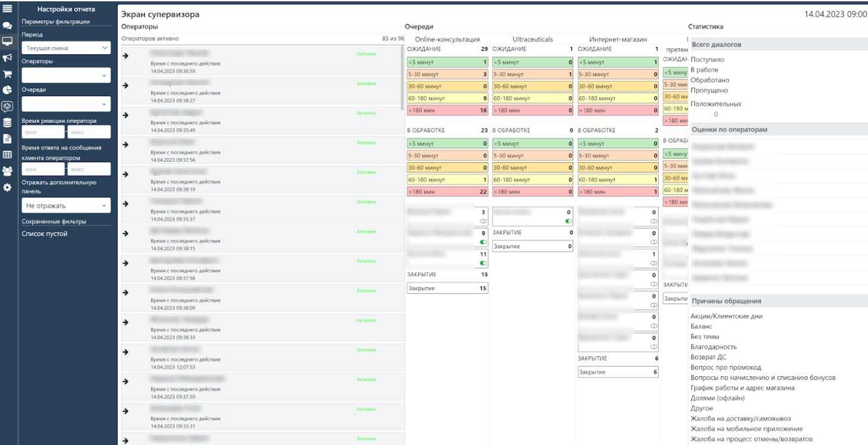
Task: Open the chat dialogs icon in the sidebar
Action: point(8,26)
